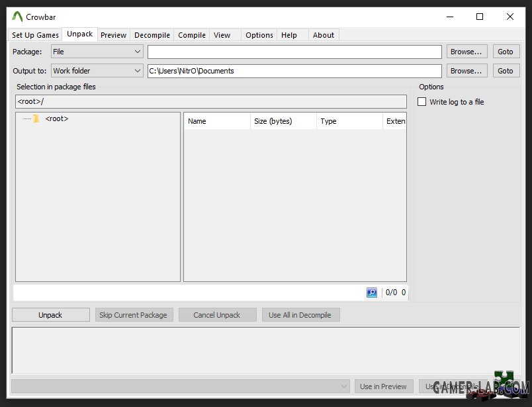Click Skip Current Package button
The image size is (532, 407).
tap(134, 314)
